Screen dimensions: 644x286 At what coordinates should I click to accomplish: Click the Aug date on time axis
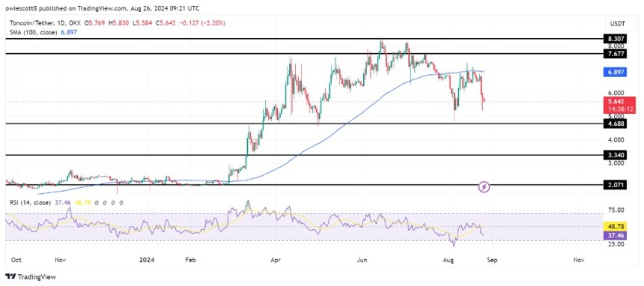tap(449, 260)
